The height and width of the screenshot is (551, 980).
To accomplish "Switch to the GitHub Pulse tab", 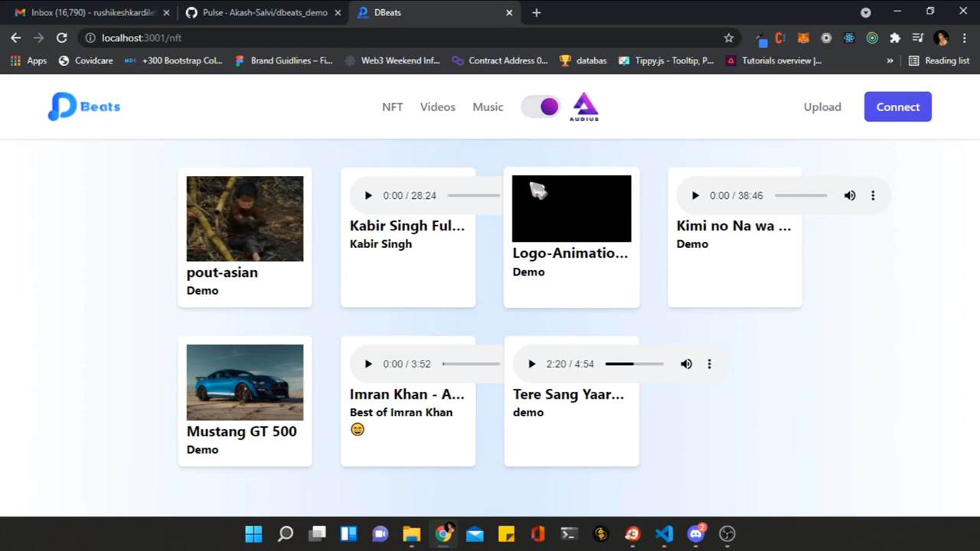I will (x=263, y=13).
